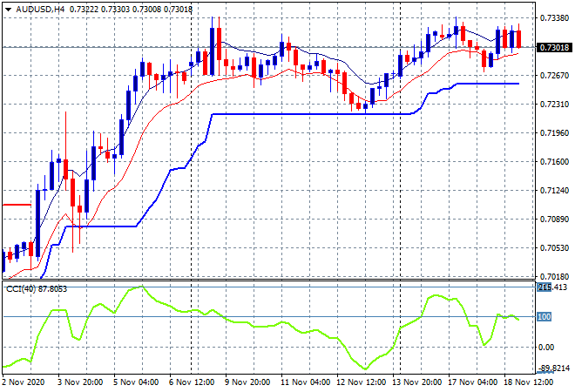Click the 3 Nov 20:00 time label

[x=80, y=382]
